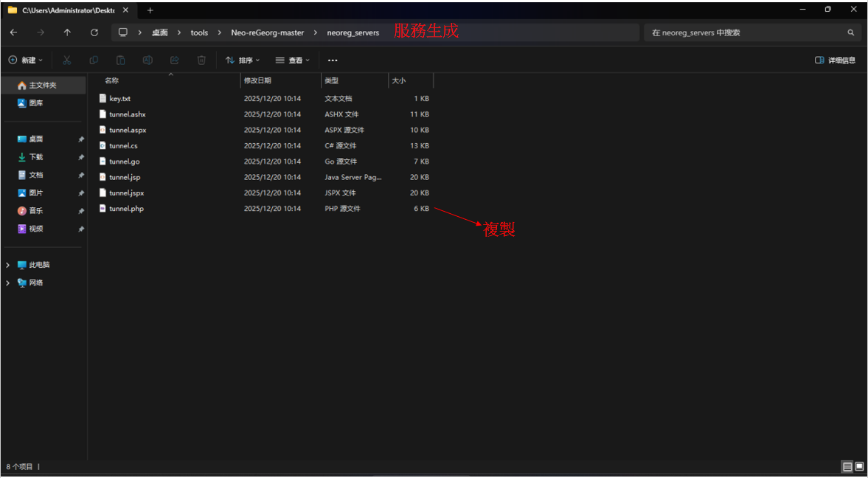Click the search magnifier icon
Viewport: 868px width, 478px height.
pyautogui.click(x=851, y=32)
